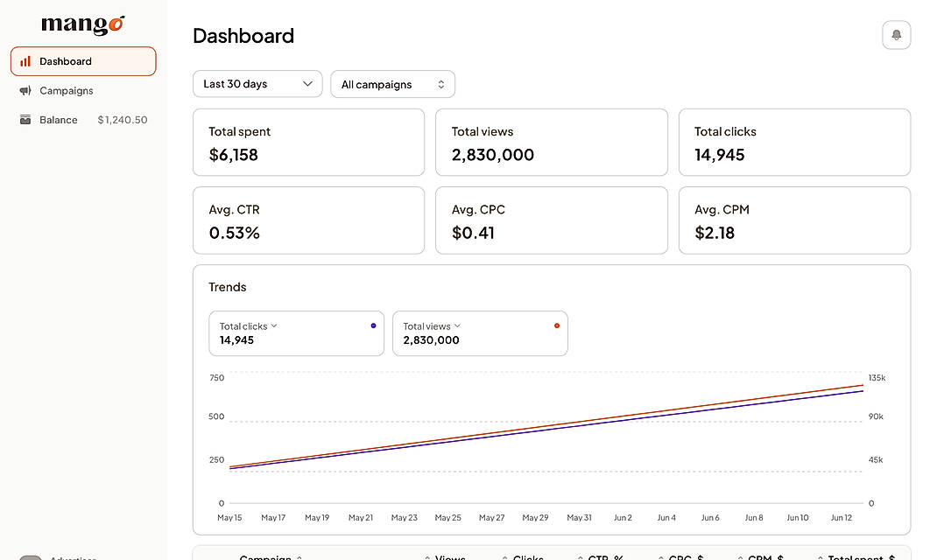Click the Avg. CPM card
The width and height of the screenshot is (937, 560).
point(794,220)
